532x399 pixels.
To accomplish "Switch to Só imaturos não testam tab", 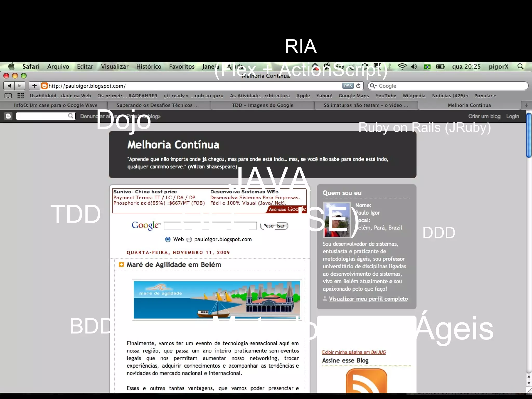I will (x=366, y=105).
